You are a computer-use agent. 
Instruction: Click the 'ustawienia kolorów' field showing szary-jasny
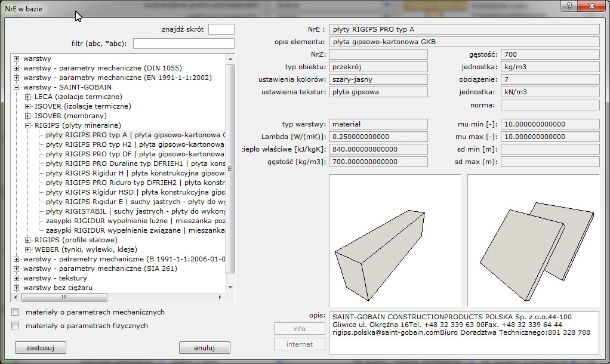coord(378,79)
